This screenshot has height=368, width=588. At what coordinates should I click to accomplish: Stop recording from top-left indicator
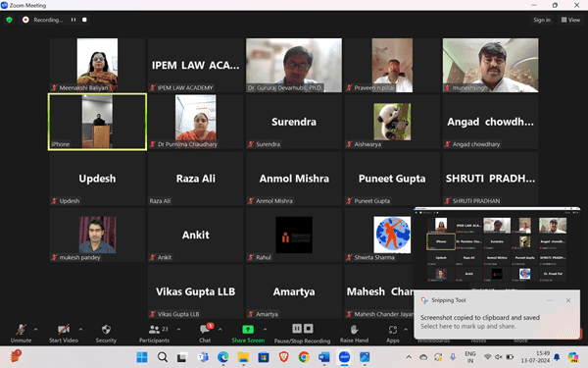click(x=84, y=20)
